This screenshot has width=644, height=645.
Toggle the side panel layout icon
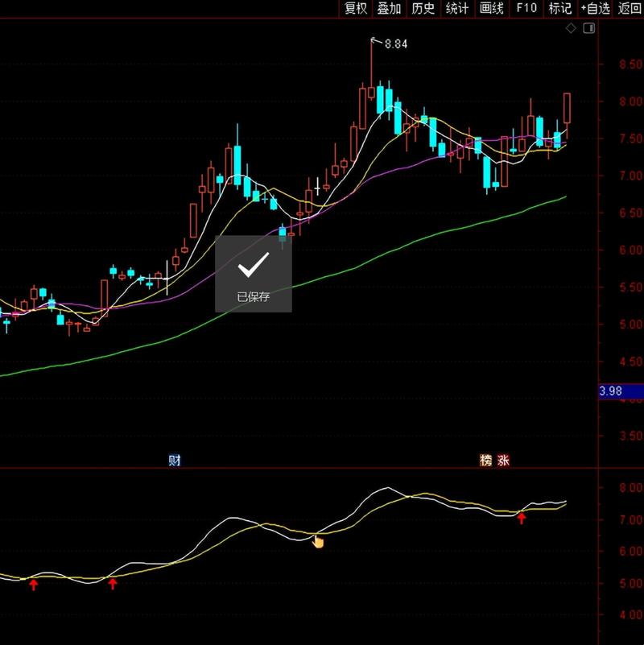588,28
